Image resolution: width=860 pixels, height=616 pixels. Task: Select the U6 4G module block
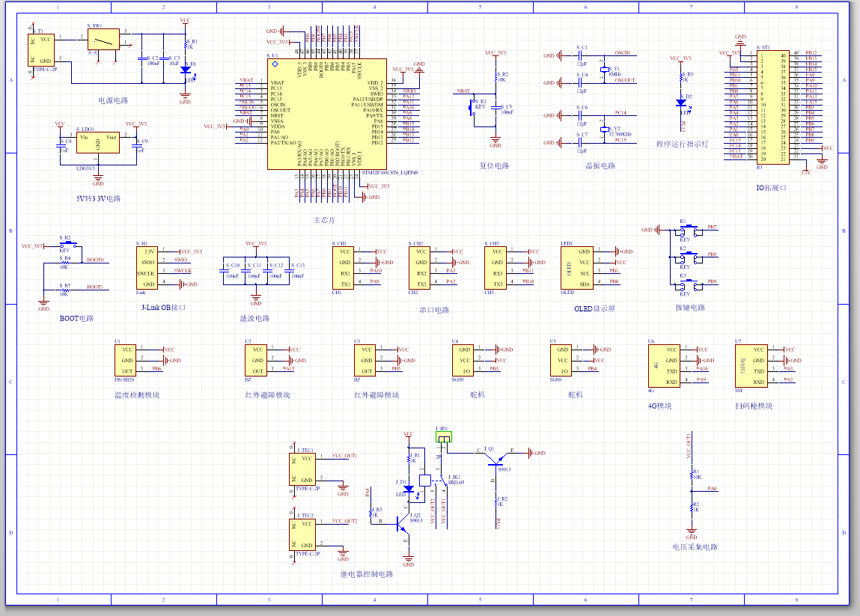click(664, 366)
